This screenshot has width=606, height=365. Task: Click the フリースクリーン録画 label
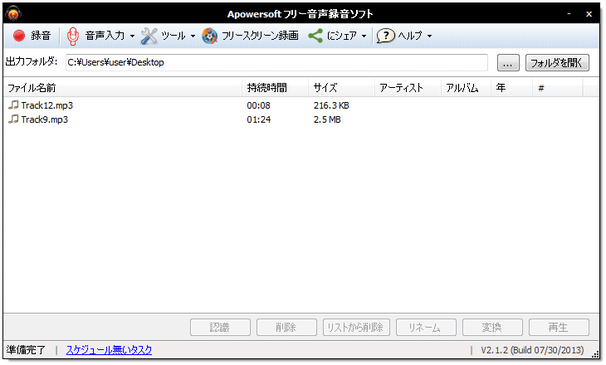(260, 36)
